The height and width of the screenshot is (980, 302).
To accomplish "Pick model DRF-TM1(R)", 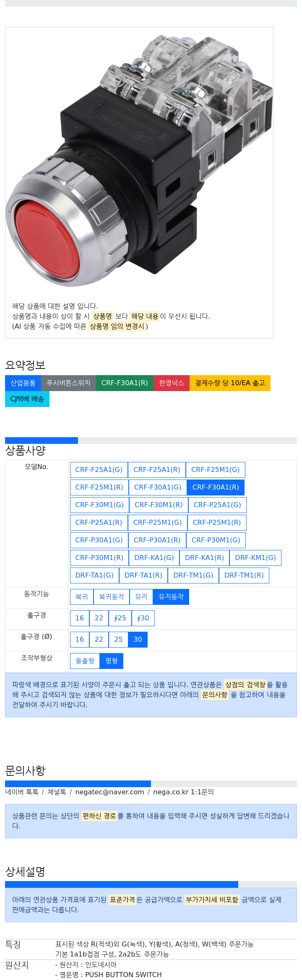I will click(244, 576).
